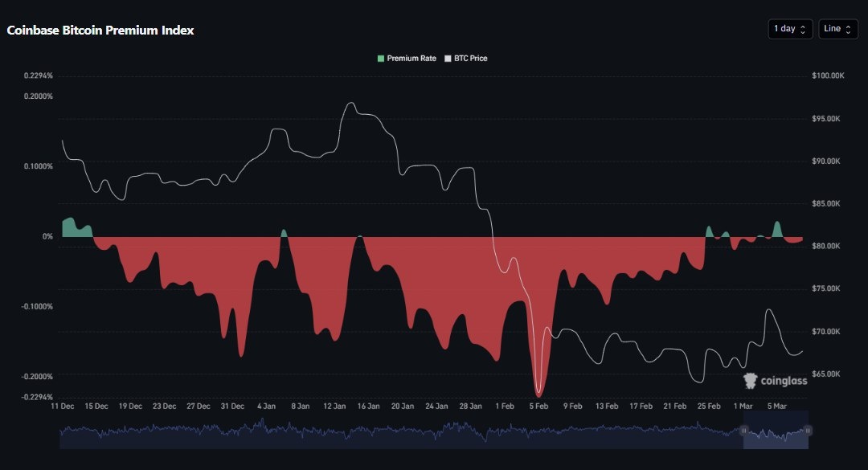The image size is (868, 470).
Task: Click the $65.00K price axis label
Action: pyautogui.click(x=826, y=374)
